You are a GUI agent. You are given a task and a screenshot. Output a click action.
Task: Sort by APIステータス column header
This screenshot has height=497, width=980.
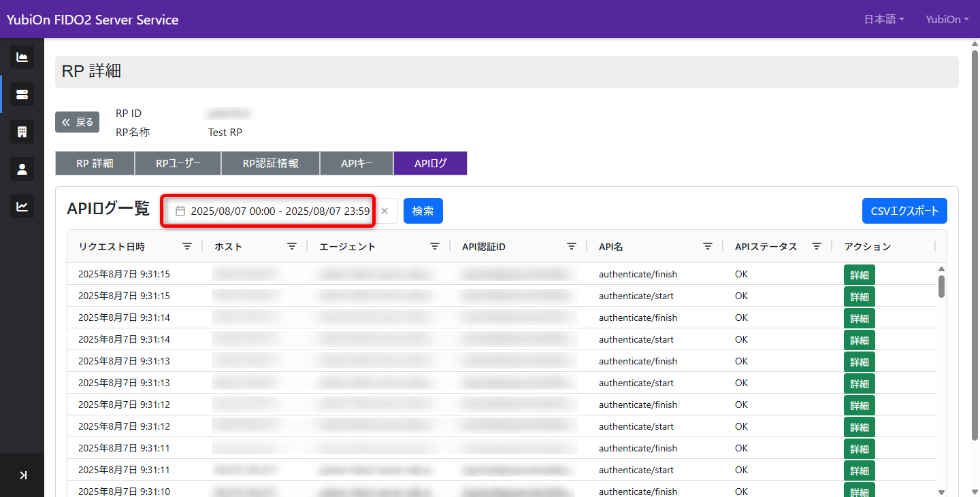pyautogui.click(x=766, y=247)
